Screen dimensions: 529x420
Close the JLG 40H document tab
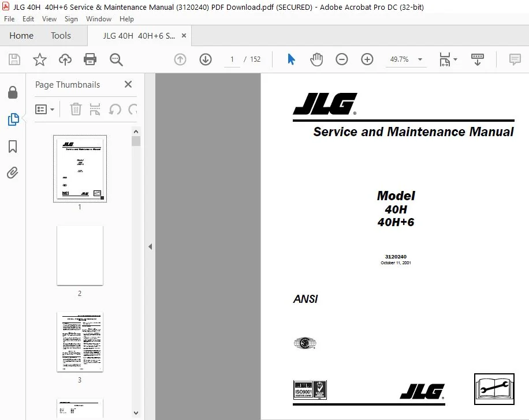coord(184,35)
